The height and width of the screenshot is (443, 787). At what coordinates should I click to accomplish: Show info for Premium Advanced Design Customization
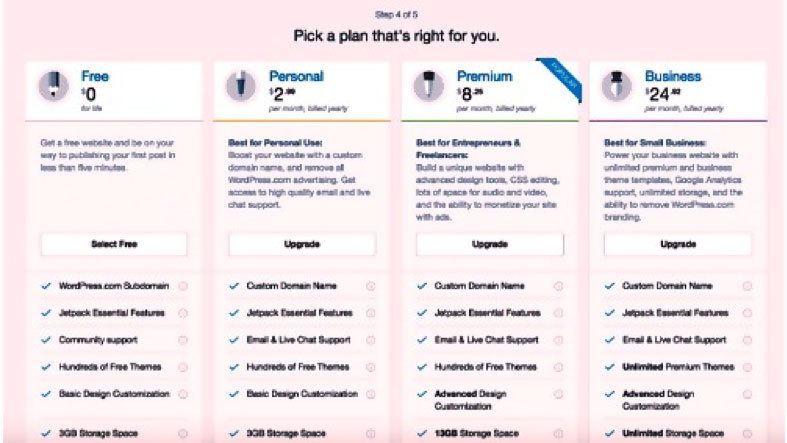[x=559, y=394]
